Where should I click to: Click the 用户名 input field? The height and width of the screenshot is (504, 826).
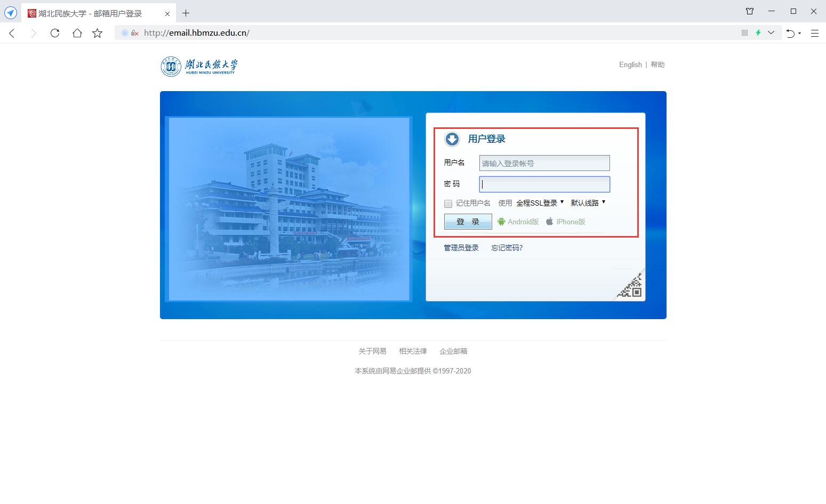click(x=544, y=163)
